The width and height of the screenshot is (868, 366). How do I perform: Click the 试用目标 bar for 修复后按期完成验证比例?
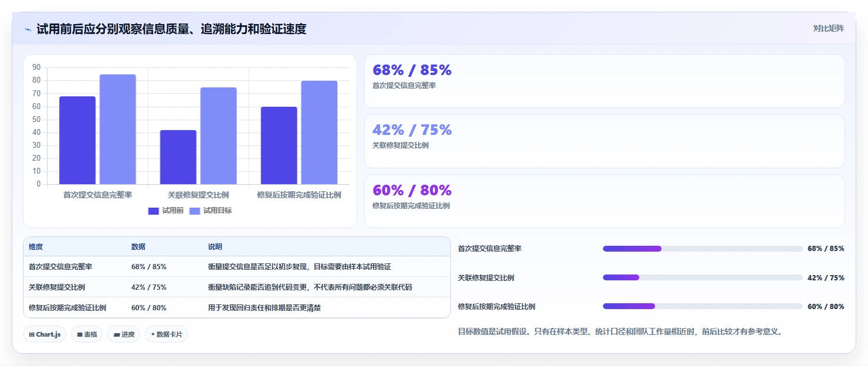tap(319, 133)
